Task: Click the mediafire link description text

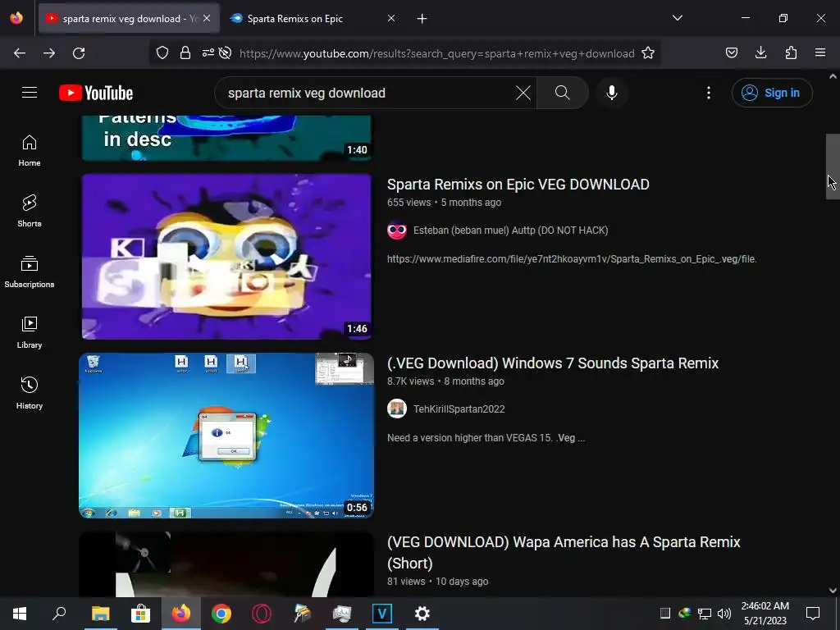Action: pos(572,259)
